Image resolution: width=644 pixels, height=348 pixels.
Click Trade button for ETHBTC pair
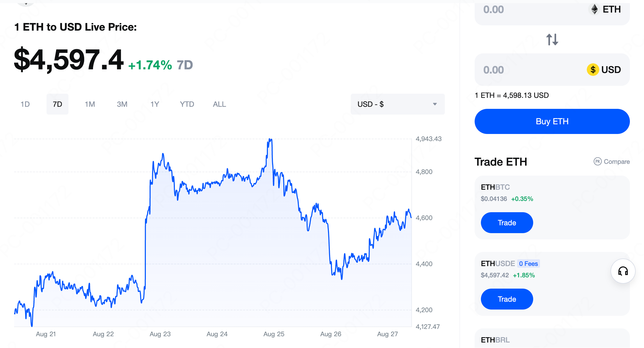[507, 223]
